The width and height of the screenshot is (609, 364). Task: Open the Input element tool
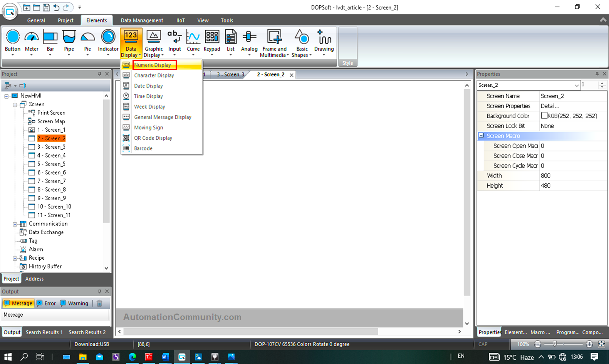tap(174, 43)
